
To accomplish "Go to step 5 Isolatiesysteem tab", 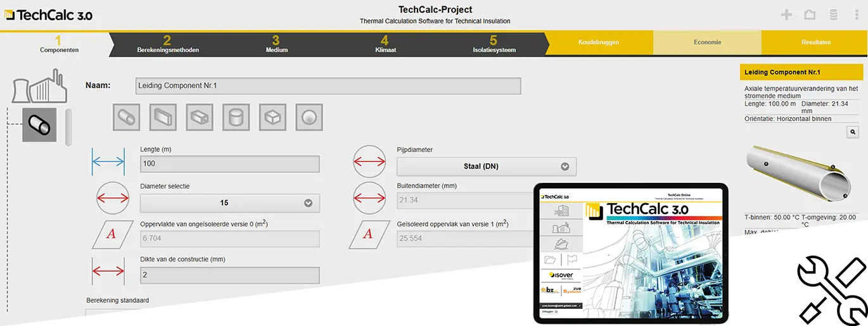I will [494, 44].
